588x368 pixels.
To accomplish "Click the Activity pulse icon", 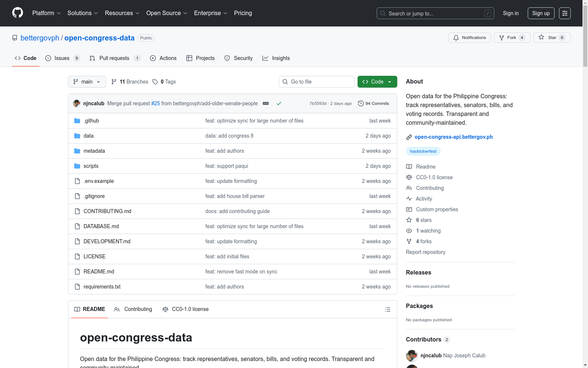I will [409, 199].
